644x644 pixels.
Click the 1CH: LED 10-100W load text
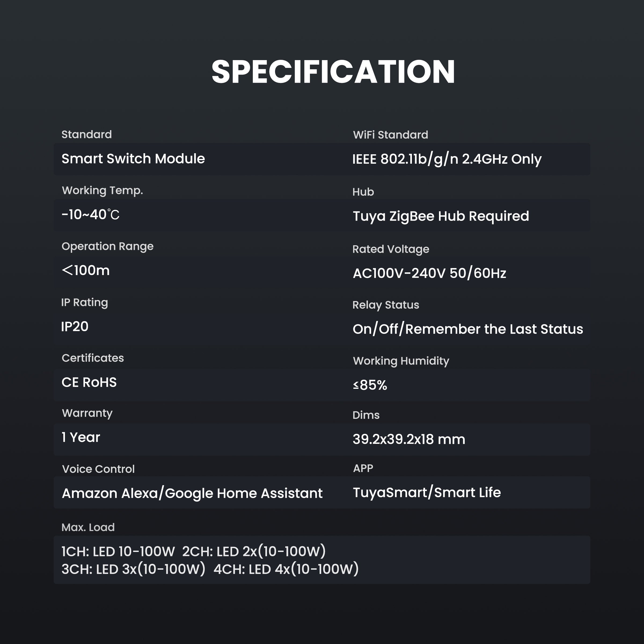point(118,552)
